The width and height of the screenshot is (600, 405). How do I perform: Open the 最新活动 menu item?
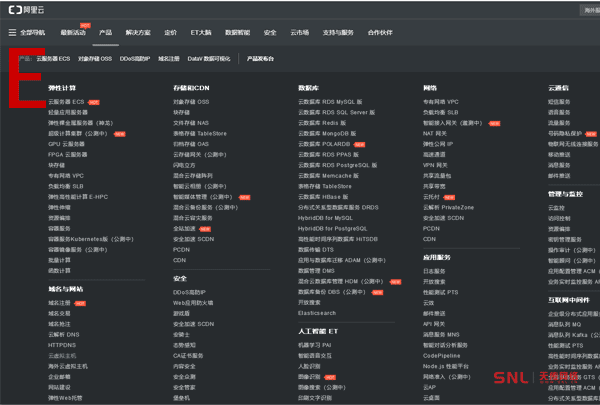tap(73, 33)
